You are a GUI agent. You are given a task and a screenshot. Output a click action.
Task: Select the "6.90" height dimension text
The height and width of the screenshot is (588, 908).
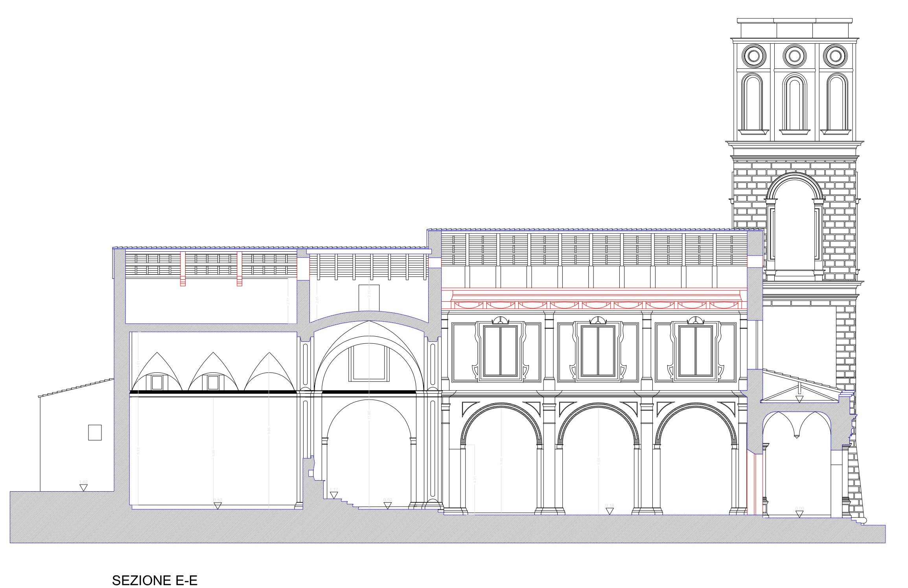coord(213,453)
